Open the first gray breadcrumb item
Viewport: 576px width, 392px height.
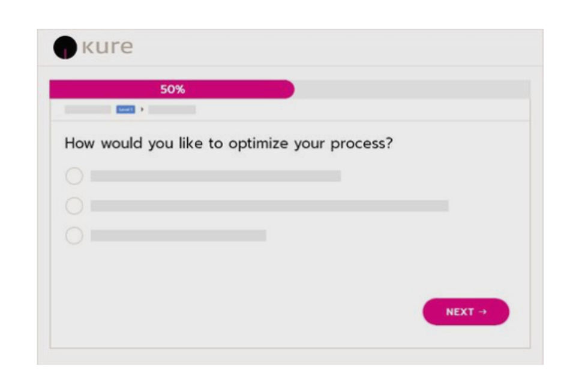(x=88, y=110)
